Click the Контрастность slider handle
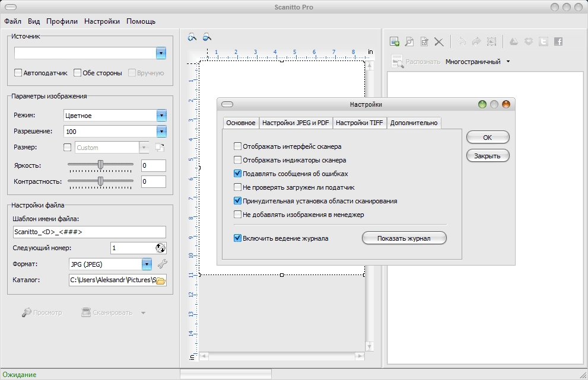 pos(100,181)
